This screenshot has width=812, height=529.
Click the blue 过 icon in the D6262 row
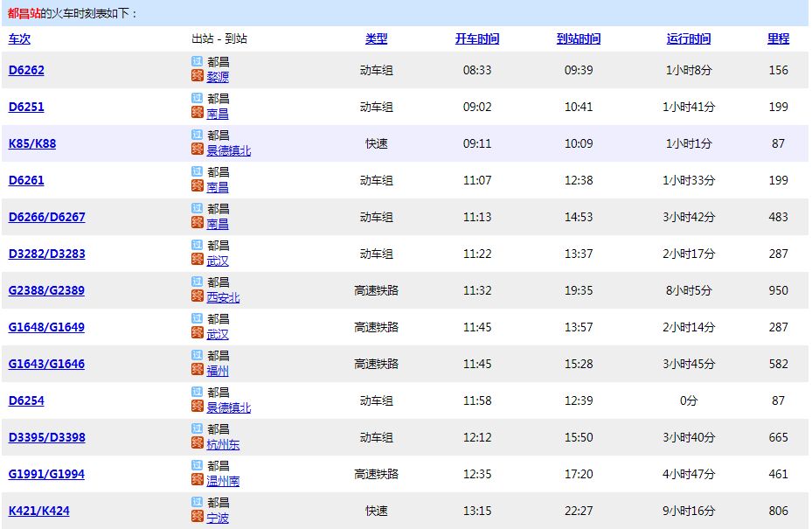point(197,62)
